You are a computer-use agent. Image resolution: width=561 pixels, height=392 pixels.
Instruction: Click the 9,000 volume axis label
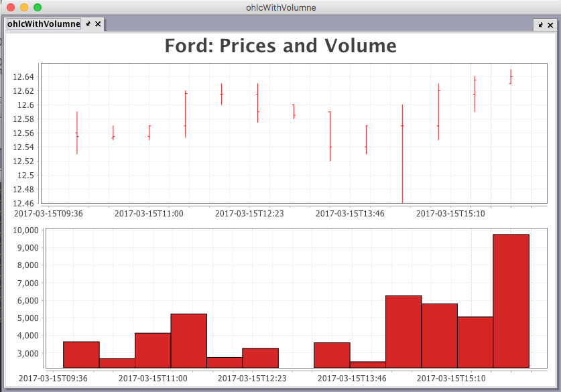28,248
